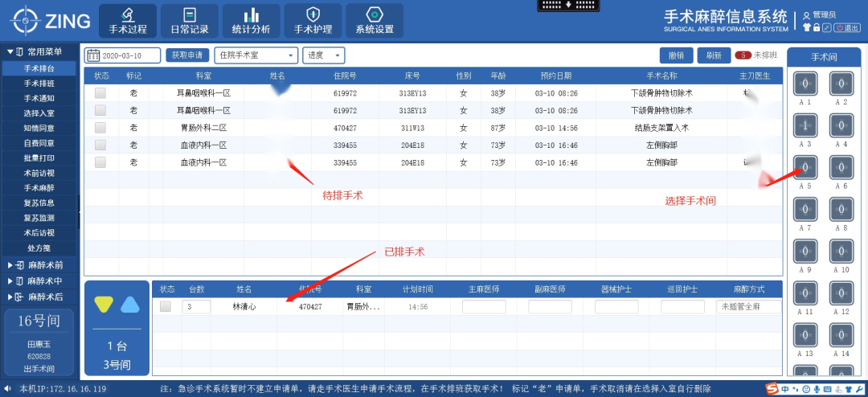Click the Sogou S input method logo
The height and width of the screenshot is (397, 868).
tap(772, 389)
